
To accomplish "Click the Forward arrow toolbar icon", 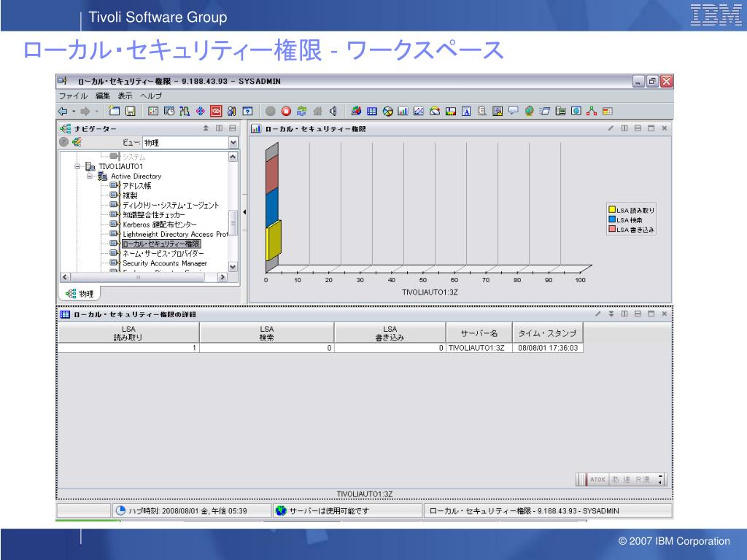I will point(85,112).
